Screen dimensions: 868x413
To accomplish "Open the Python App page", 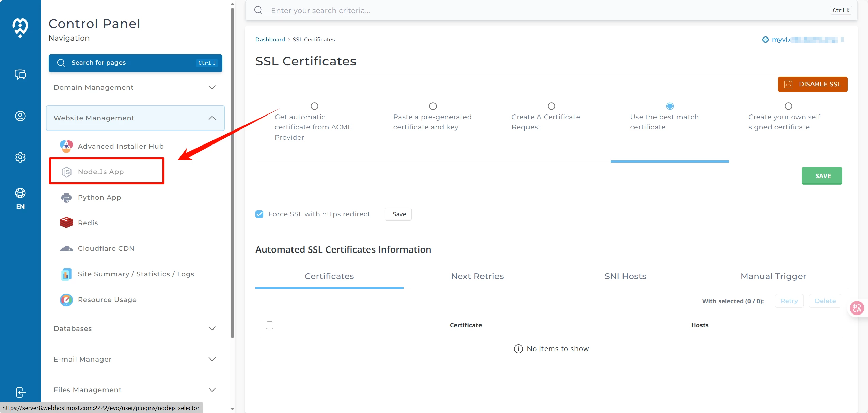I will [99, 197].
